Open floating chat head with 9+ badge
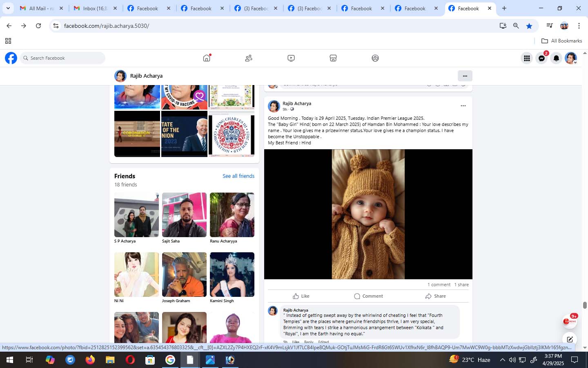The width and height of the screenshot is (588, 368). tap(570, 321)
